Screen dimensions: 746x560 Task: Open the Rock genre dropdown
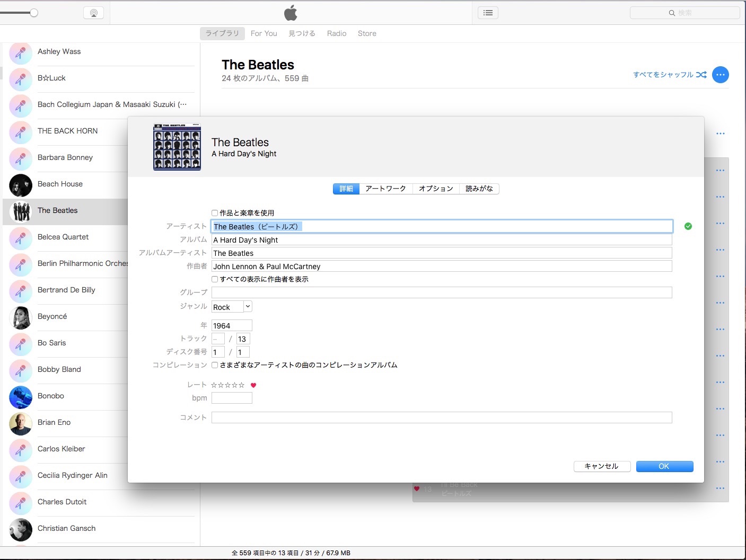(247, 307)
